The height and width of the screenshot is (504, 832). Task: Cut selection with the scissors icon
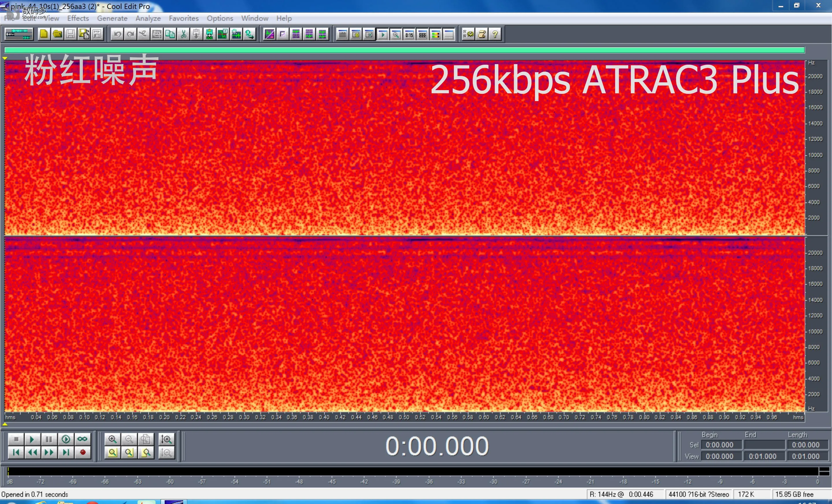coord(183,34)
